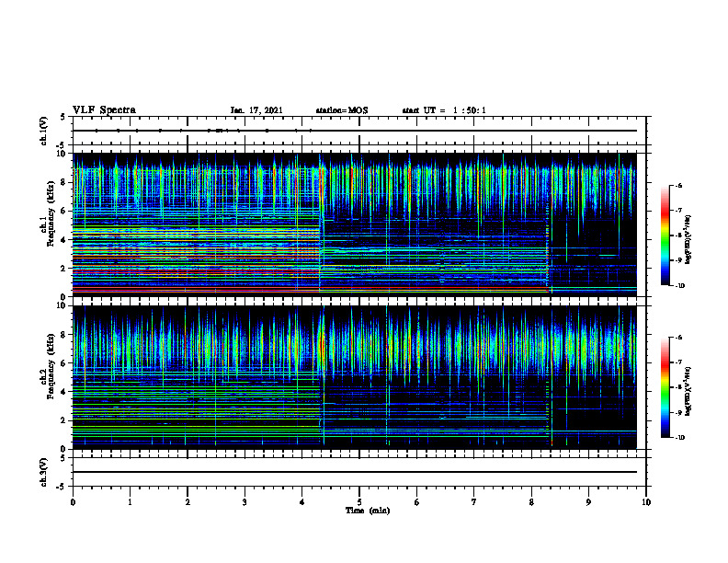Click the 'Time (min)' axis label
728x563 pixels.
368,511
